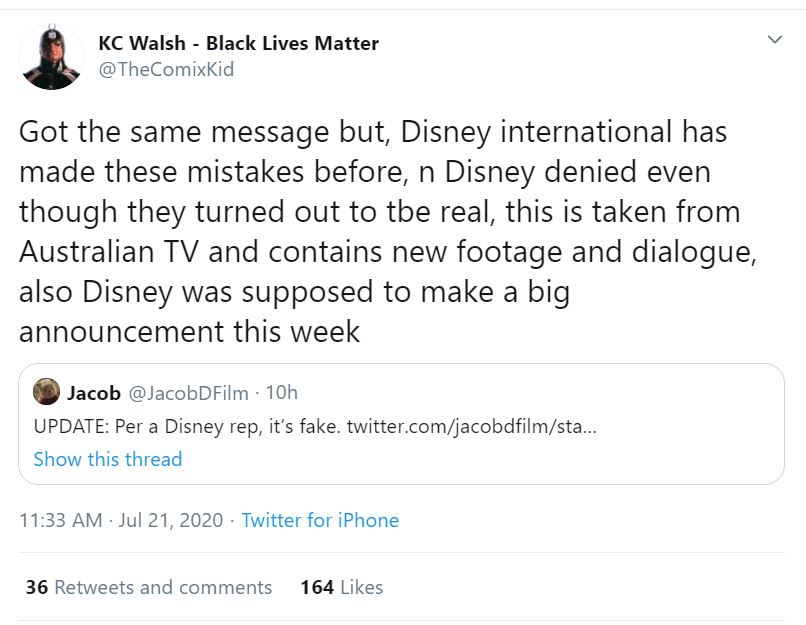View the 164 Likes list
Screen dimensions: 806x625
[341, 587]
